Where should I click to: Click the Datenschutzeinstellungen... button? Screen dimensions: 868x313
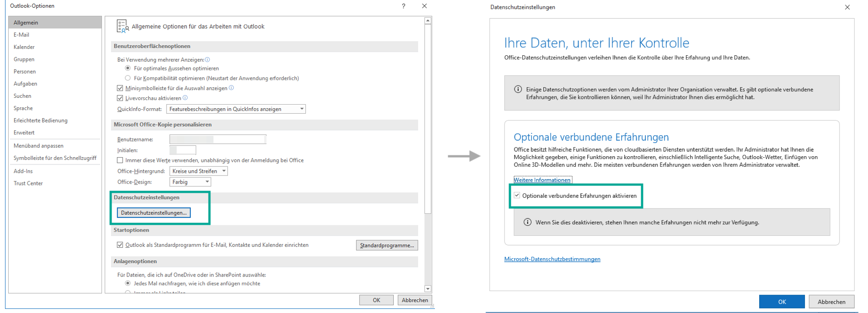154,213
